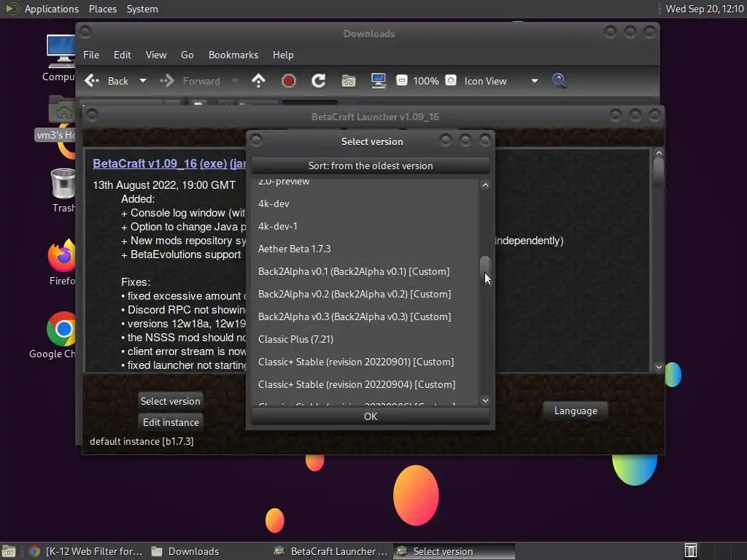Click the Forward arrow in Downloads toolbar
The width and height of the screenshot is (747, 560).
click(x=167, y=81)
